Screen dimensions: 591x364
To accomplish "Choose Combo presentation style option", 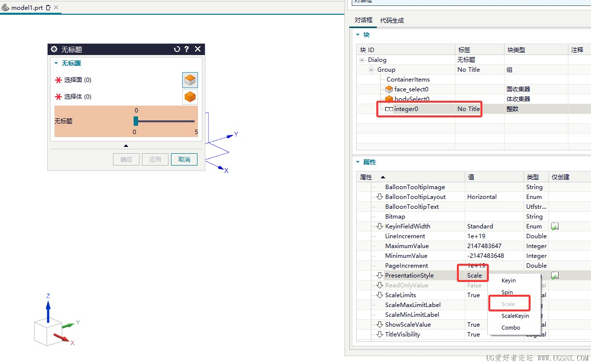I will point(510,328).
